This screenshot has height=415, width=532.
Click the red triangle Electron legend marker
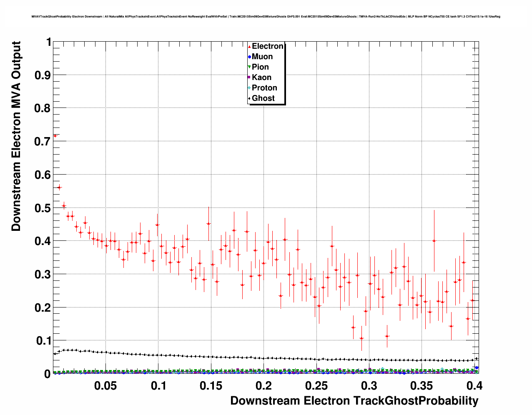pyautogui.click(x=249, y=47)
